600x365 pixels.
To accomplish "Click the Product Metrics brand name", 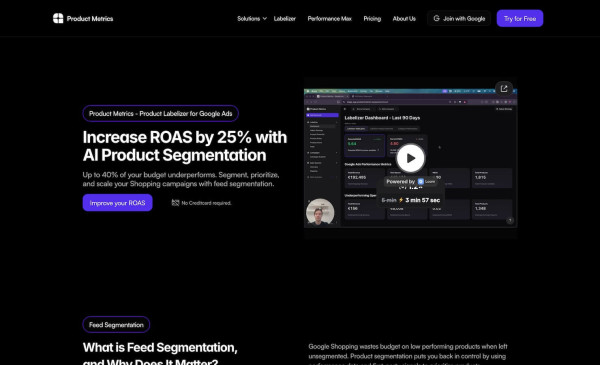I will (x=90, y=18).
